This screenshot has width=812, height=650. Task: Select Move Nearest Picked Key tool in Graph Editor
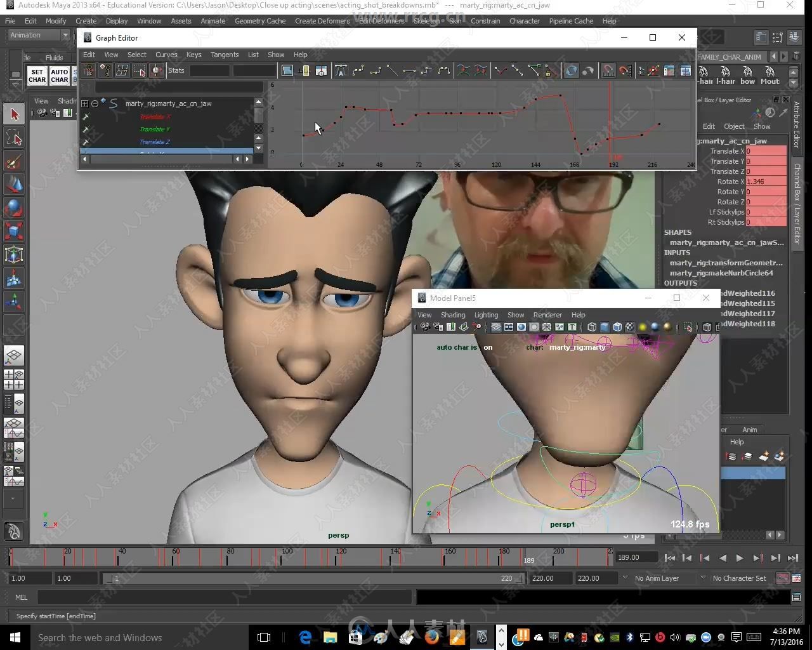point(88,70)
